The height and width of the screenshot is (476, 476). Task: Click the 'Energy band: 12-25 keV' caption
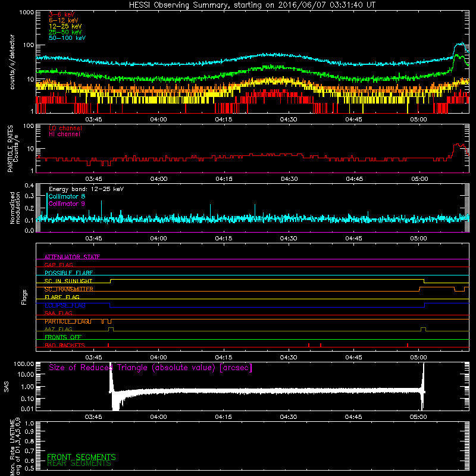point(86,189)
